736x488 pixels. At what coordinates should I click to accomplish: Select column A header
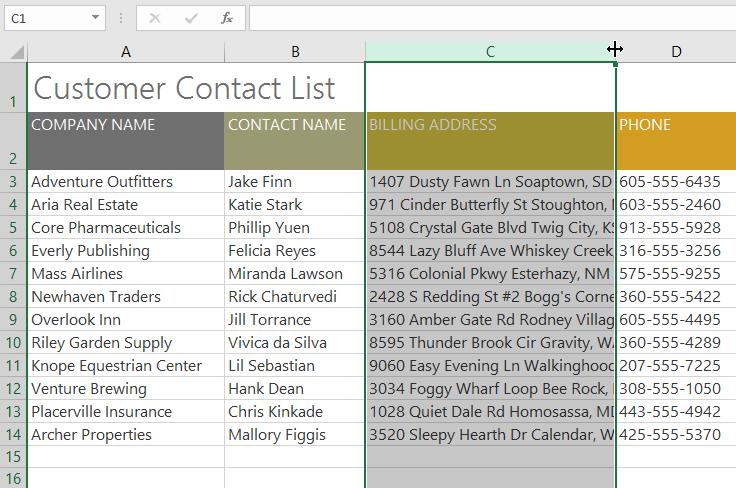pyautogui.click(x=126, y=51)
